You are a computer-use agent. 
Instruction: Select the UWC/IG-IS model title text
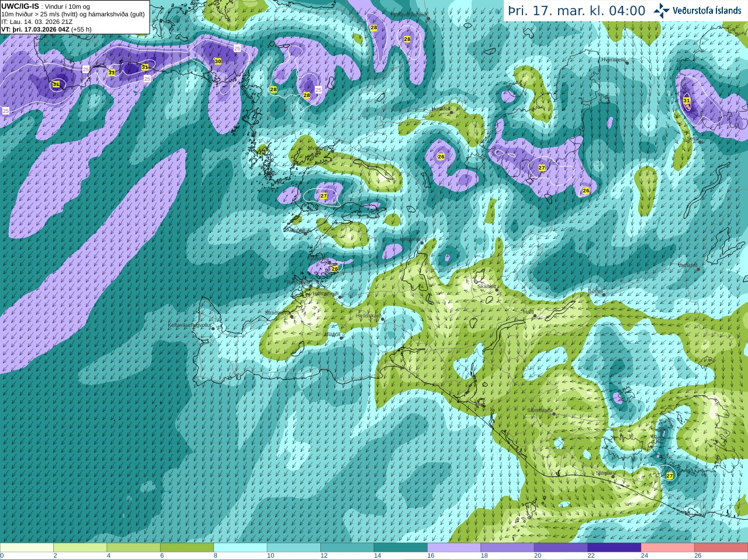click(x=20, y=6)
